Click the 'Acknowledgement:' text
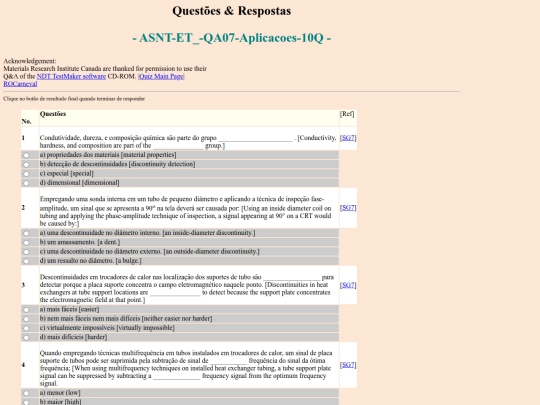This screenshot has width=540, height=405. pyautogui.click(x=30, y=61)
